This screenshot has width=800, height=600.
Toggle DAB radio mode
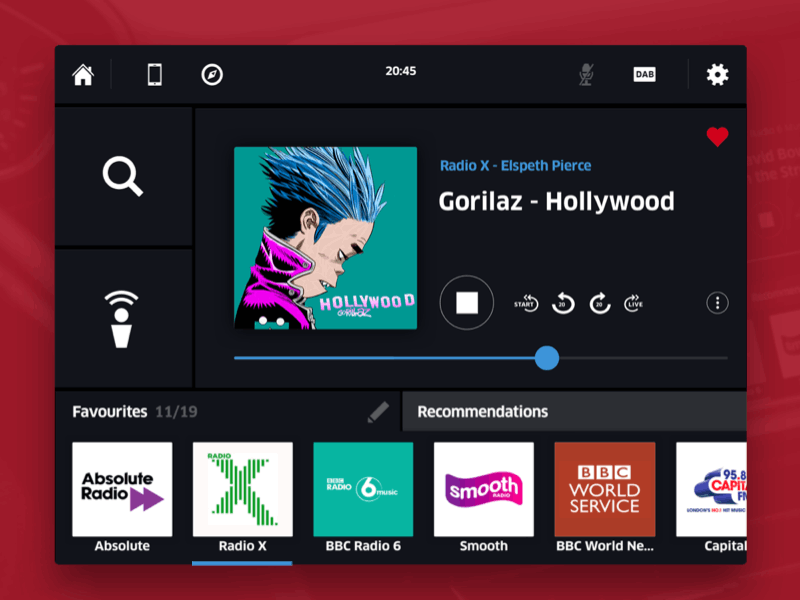point(645,73)
